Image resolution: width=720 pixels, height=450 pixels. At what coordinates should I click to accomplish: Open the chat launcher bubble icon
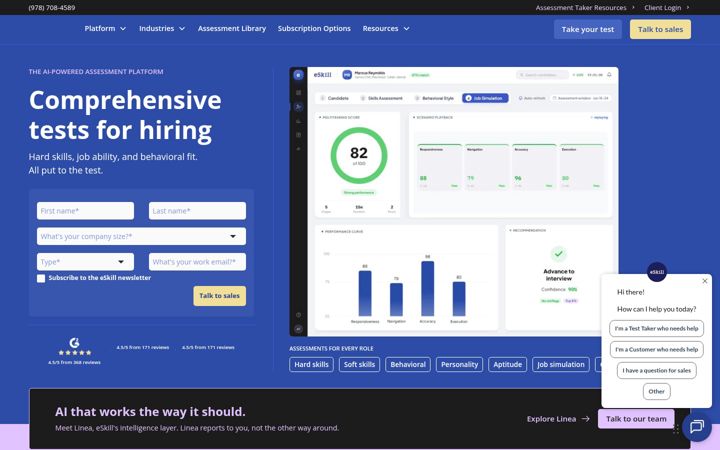point(697,427)
